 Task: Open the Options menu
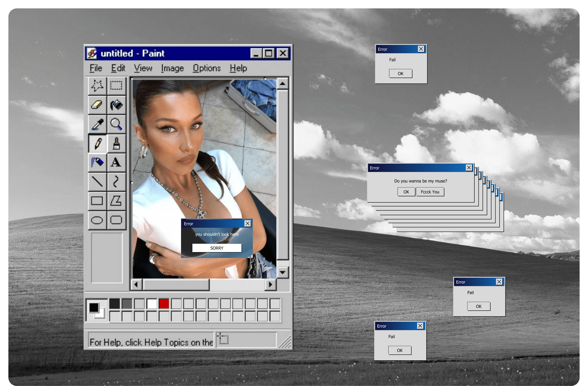tap(207, 68)
